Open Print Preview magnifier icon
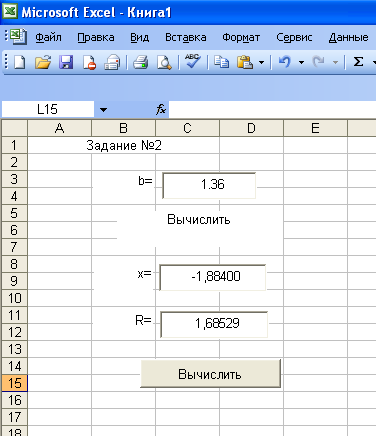Viewport: 376px width, 436px height. [x=164, y=62]
